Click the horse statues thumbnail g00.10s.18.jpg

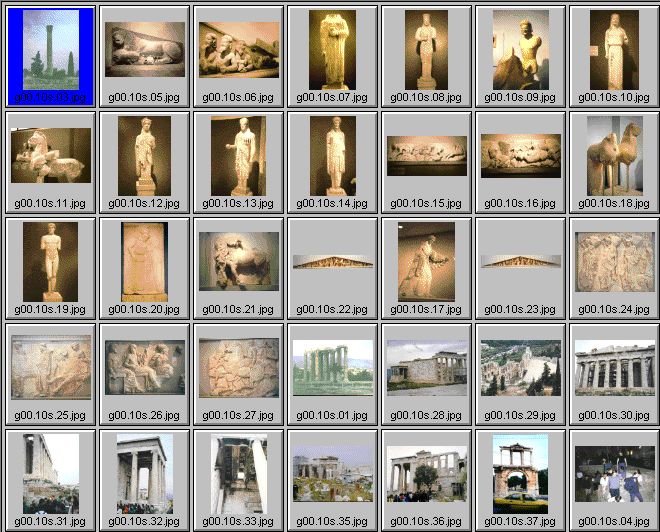coord(614,156)
